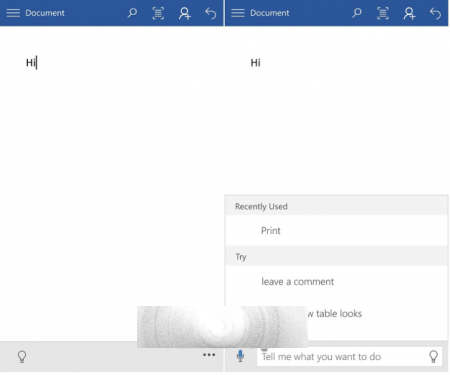The image size is (450, 375).
Task: Click the search icon in left window
Action: click(x=132, y=13)
